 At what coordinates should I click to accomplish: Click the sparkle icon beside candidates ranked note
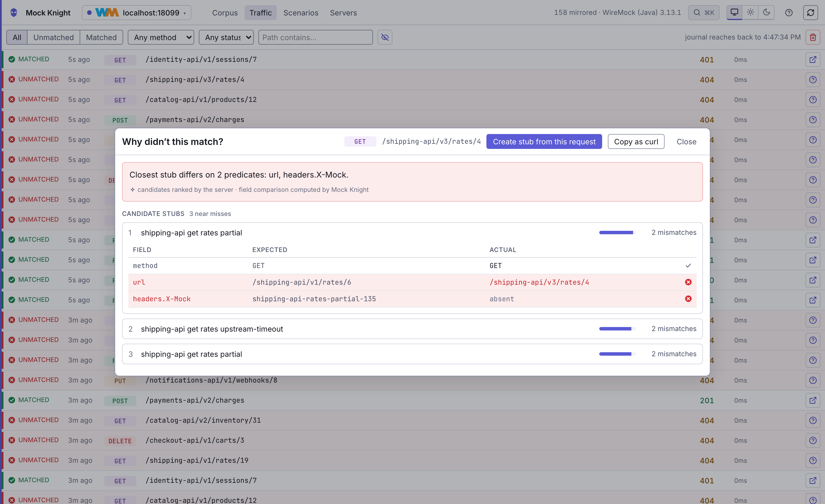point(133,190)
